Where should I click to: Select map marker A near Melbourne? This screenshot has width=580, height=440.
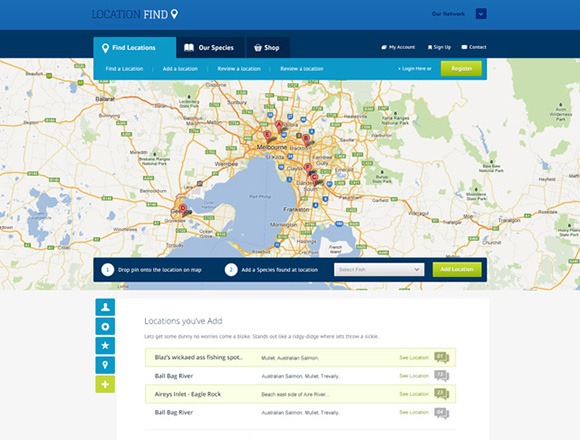tap(279, 126)
